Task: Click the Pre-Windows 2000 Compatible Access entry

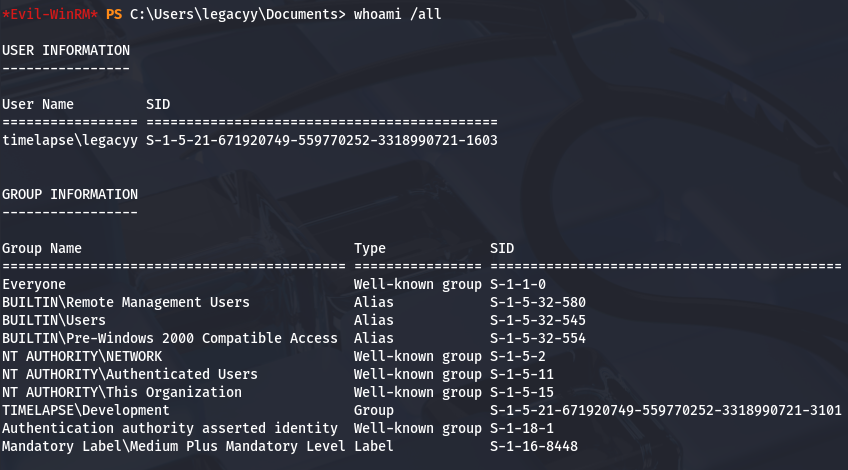Action: click(170, 338)
